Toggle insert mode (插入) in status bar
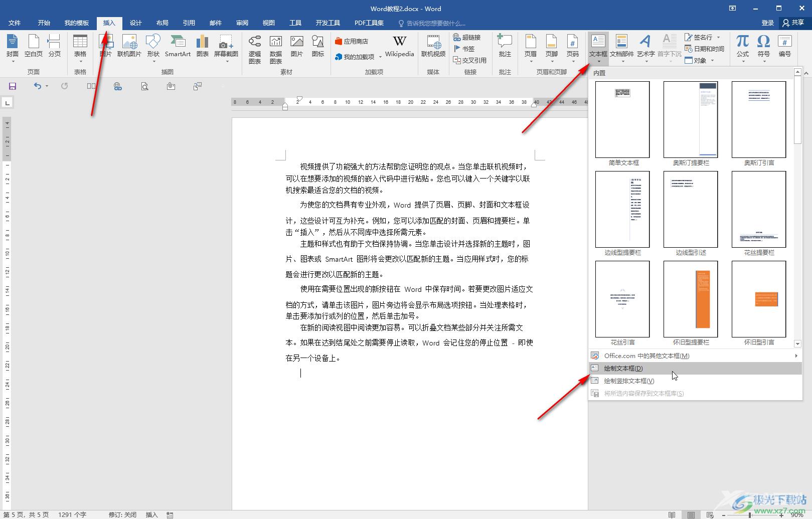The width and height of the screenshot is (812, 519). pos(151,514)
